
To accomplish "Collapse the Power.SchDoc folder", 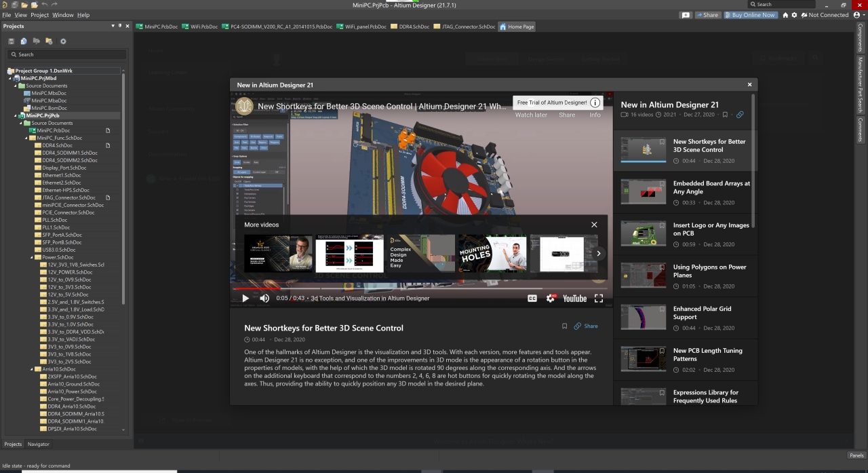I will (x=30, y=257).
